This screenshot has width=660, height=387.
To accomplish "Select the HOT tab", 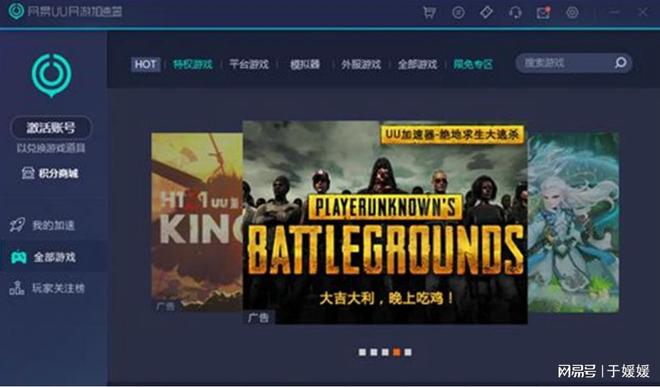I will (145, 64).
